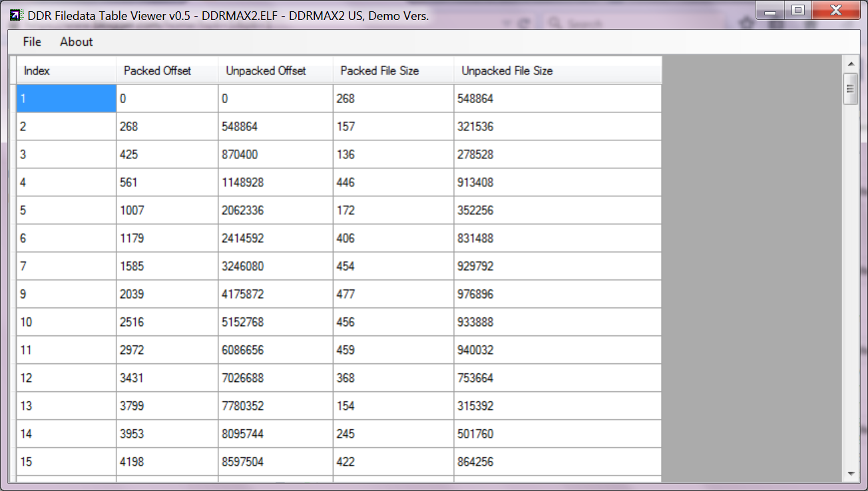
Task: Click Packed Offset cell 3953
Action: (x=168, y=434)
